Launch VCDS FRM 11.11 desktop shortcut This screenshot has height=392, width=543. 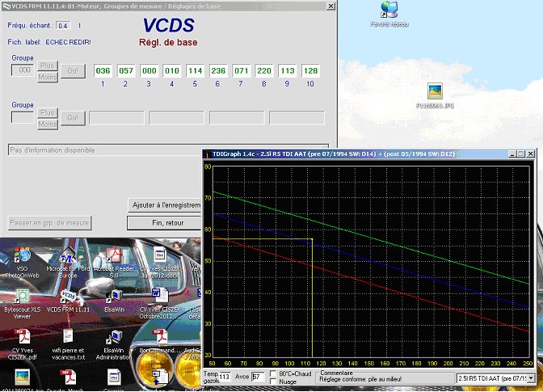[x=68, y=297]
